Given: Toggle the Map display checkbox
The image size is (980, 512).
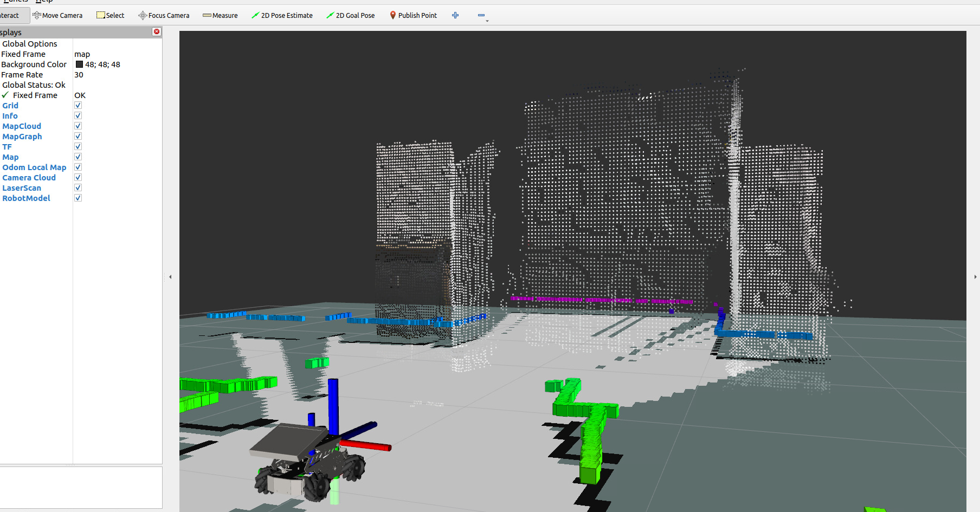Looking at the screenshot, I should click(x=78, y=157).
